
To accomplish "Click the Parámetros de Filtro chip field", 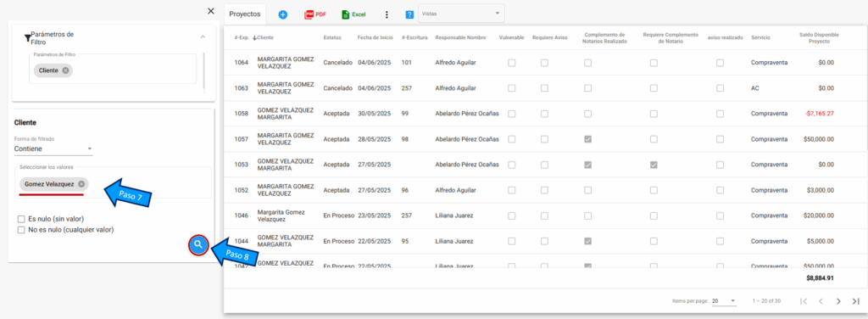I will 113,69.
